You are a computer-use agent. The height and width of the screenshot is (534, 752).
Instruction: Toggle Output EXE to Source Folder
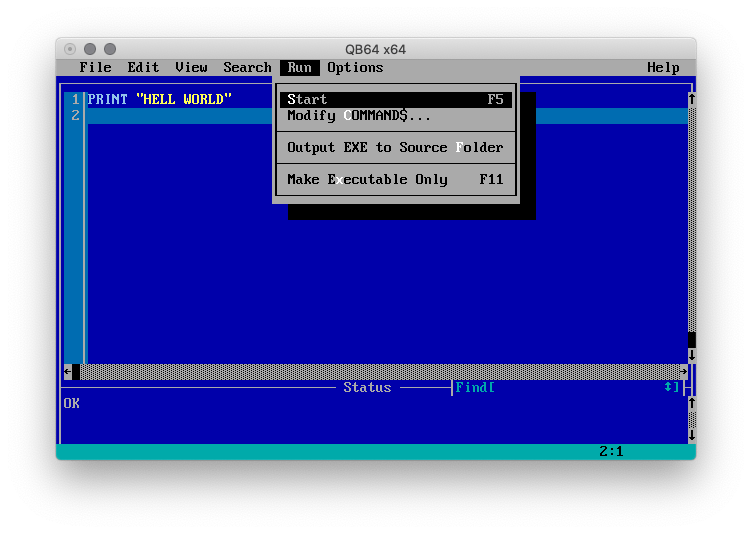point(395,148)
